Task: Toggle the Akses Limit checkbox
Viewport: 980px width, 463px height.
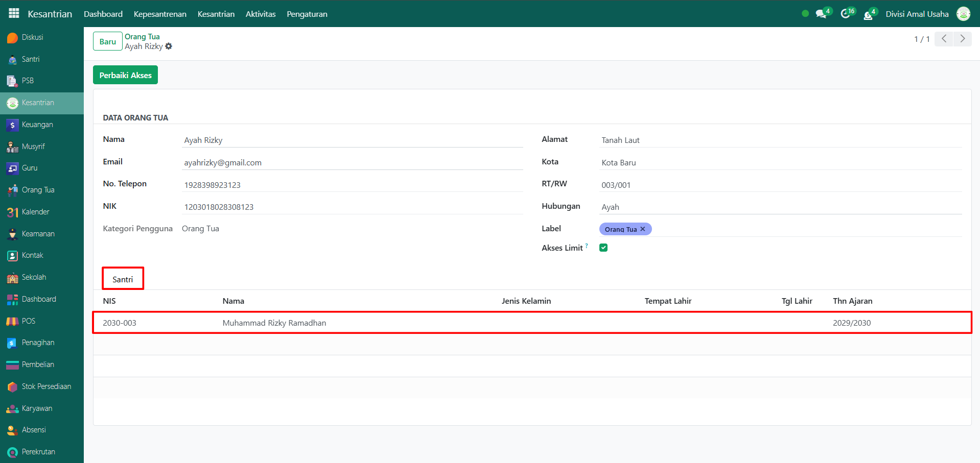Action: (603, 248)
